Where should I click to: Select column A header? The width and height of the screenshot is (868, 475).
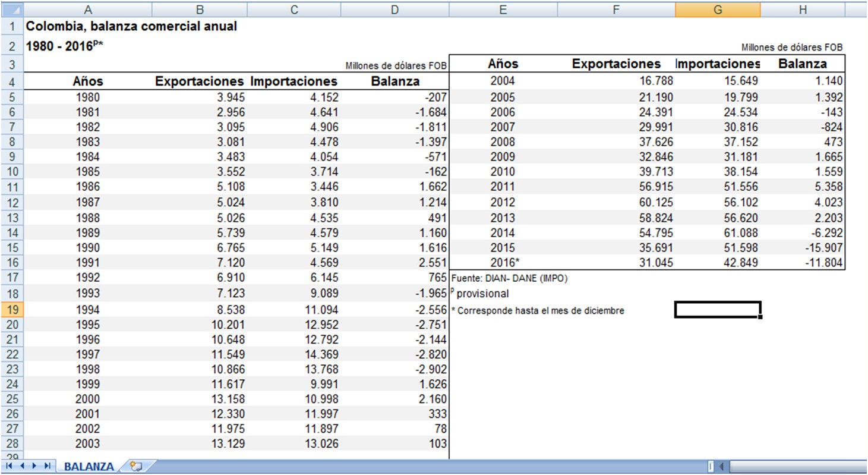tap(88, 10)
